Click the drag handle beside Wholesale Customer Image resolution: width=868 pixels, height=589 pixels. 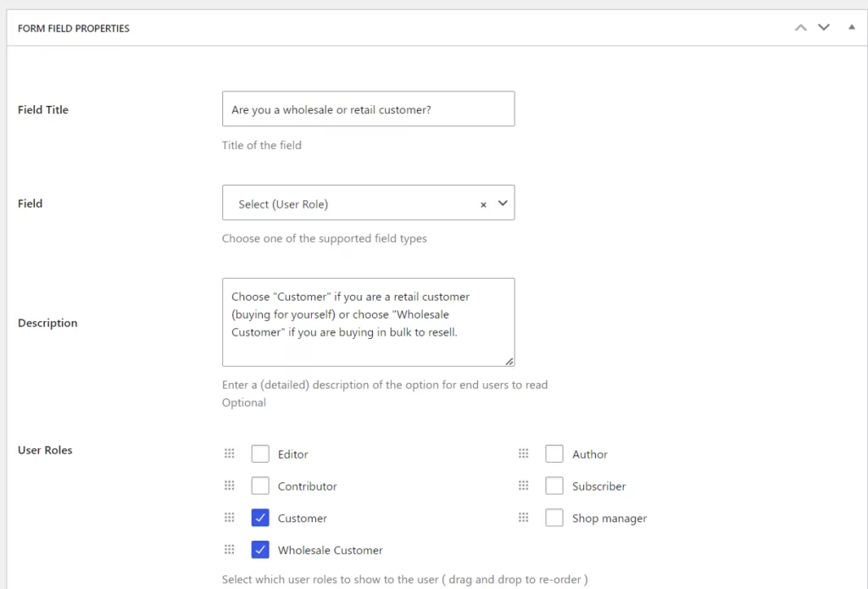point(229,550)
